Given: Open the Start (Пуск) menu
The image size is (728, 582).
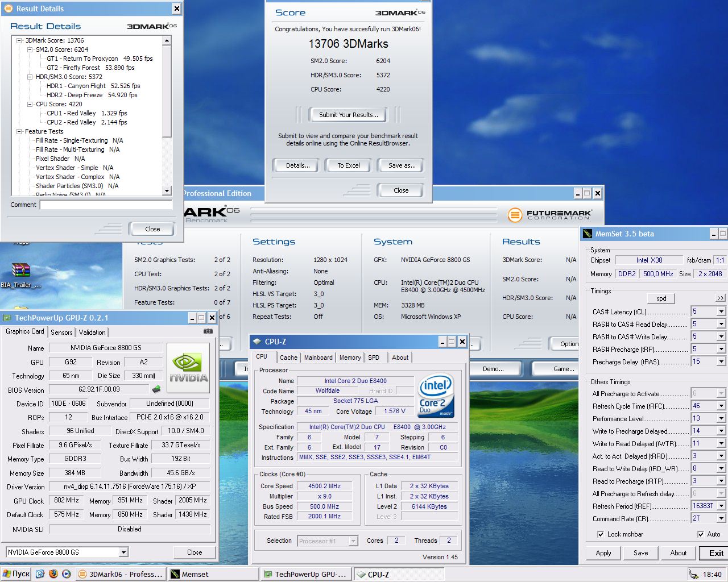Looking at the screenshot, I should pyautogui.click(x=16, y=574).
